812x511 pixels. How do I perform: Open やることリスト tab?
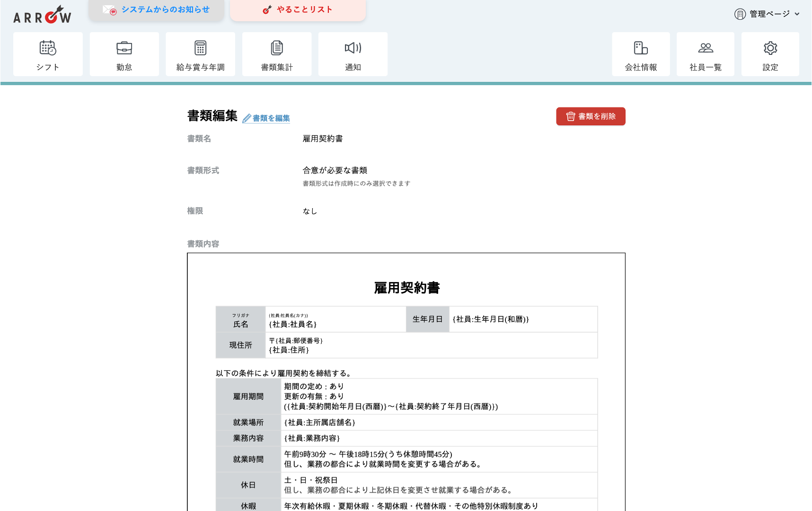click(x=298, y=10)
